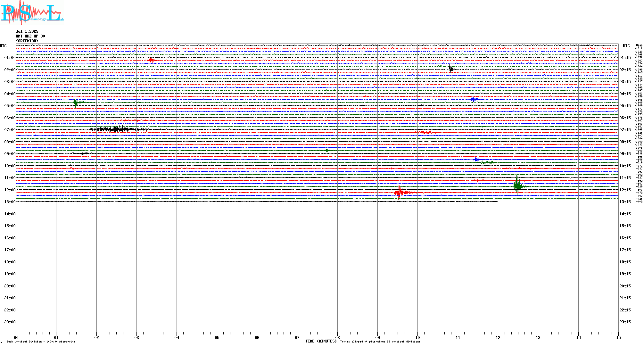Click the '13' minute tick label on the bottom axis
This screenshot has width=644, height=346.
coord(538,338)
